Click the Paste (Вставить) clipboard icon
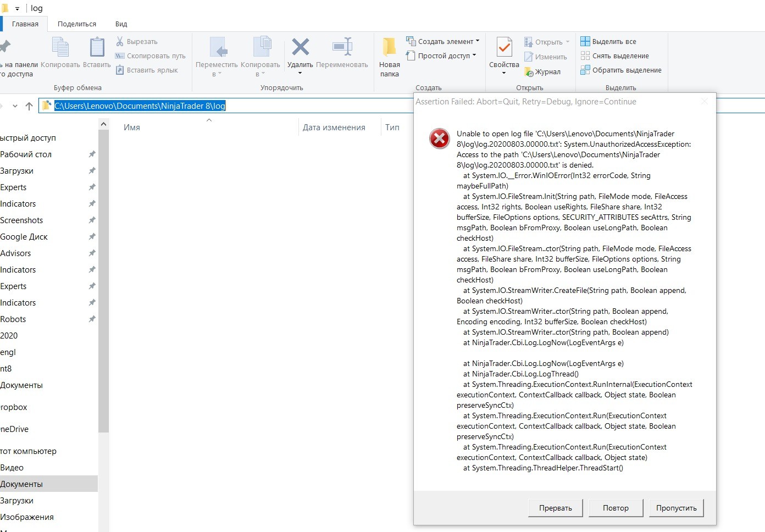765x532 pixels. pyautogui.click(x=97, y=47)
